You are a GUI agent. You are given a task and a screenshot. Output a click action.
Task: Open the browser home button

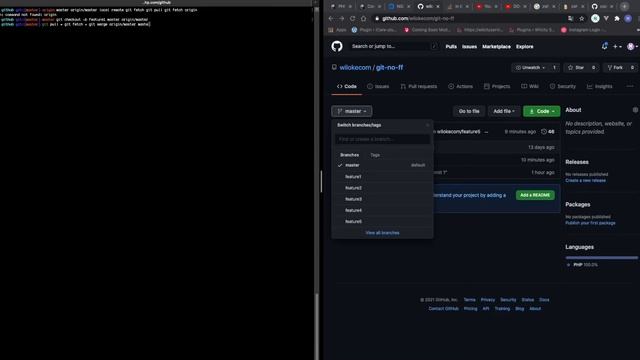click(363, 18)
